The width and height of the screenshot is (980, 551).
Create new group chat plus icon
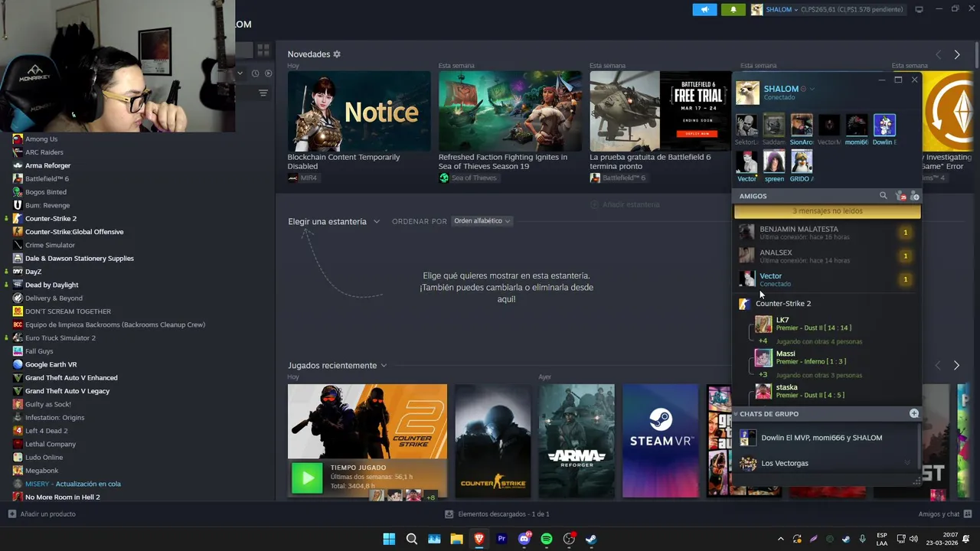(x=913, y=413)
